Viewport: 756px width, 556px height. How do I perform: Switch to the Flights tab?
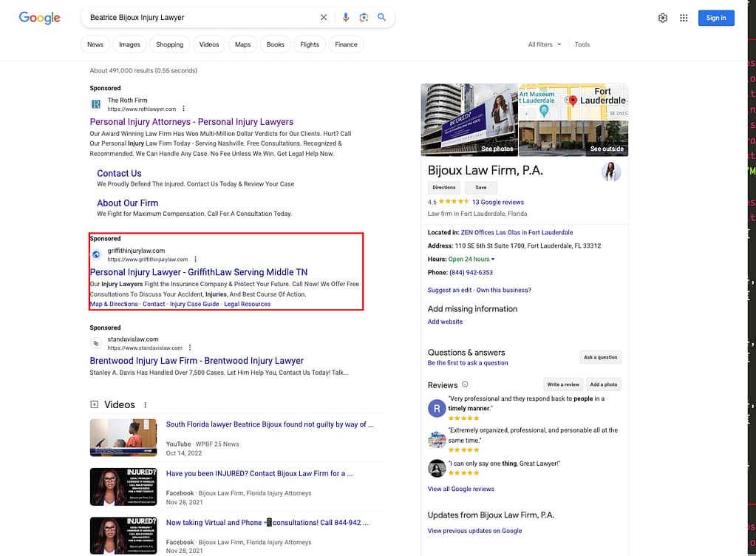pyautogui.click(x=310, y=44)
